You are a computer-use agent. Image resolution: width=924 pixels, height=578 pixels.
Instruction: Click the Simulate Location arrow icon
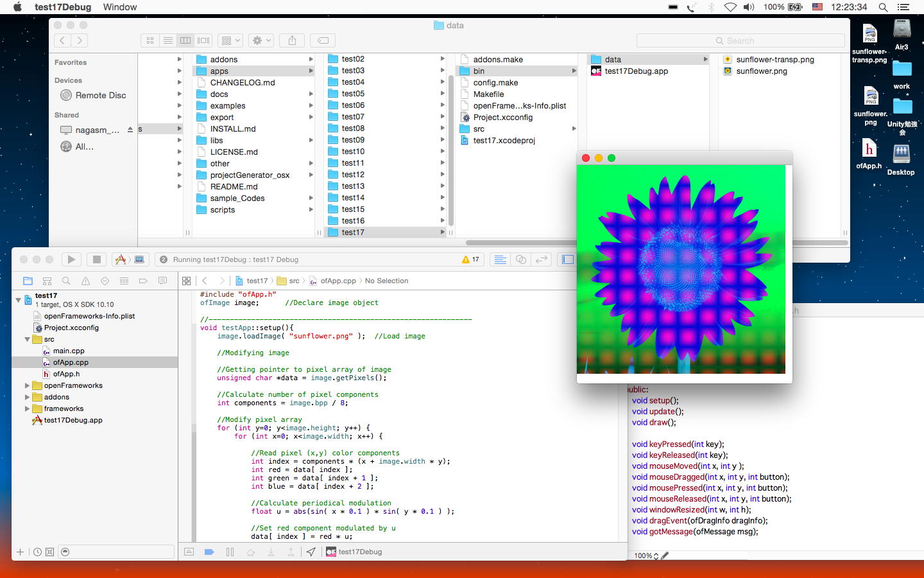tap(311, 552)
